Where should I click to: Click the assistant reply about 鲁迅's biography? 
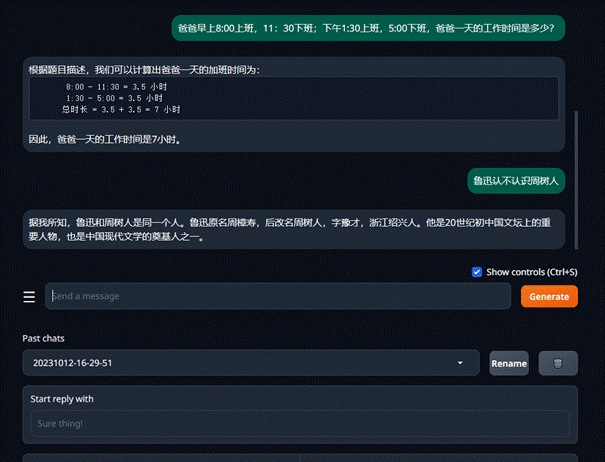(293, 230)
